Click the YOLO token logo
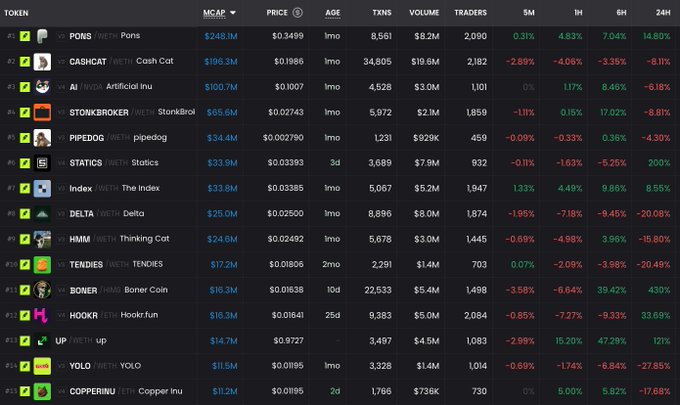 tap(42, 366)
